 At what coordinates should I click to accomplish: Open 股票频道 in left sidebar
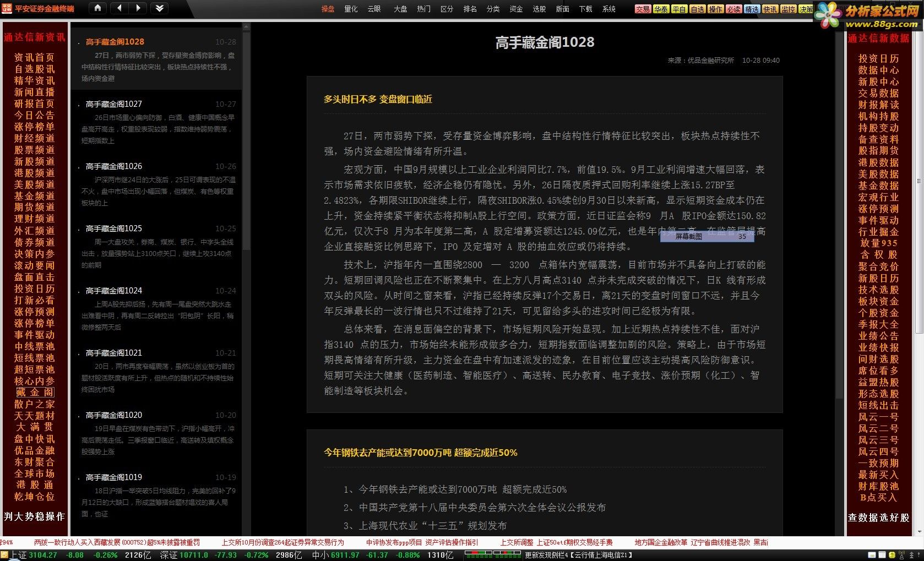pos(34,150)
